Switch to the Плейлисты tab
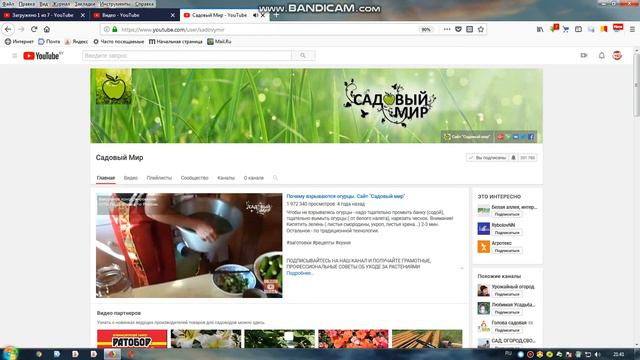The width and height of the screenshot is (640, 360). (x=159, y=178)
